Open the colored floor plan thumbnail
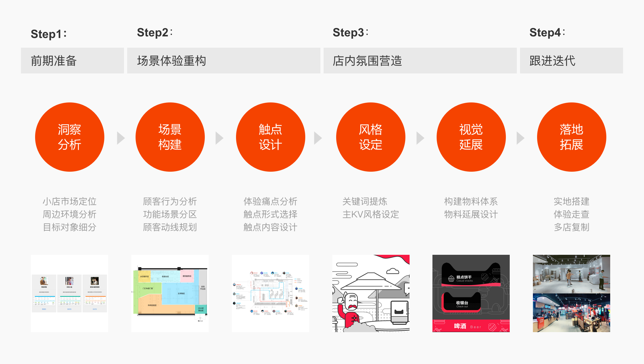 170,293
